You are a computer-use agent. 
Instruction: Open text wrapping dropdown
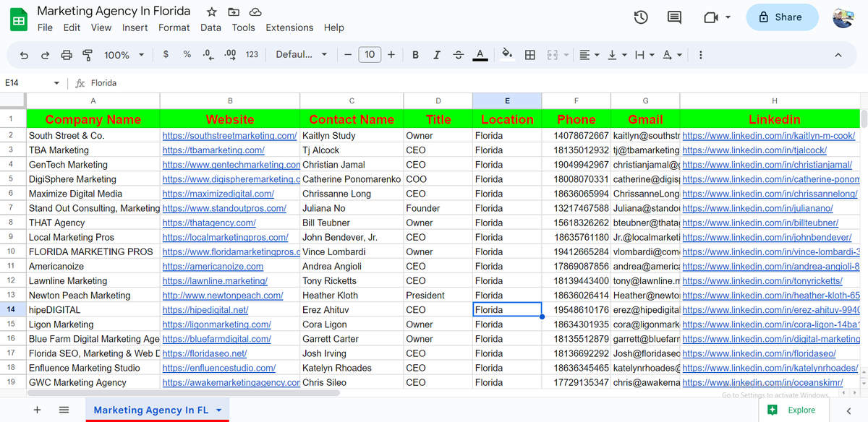pos(643,55)
